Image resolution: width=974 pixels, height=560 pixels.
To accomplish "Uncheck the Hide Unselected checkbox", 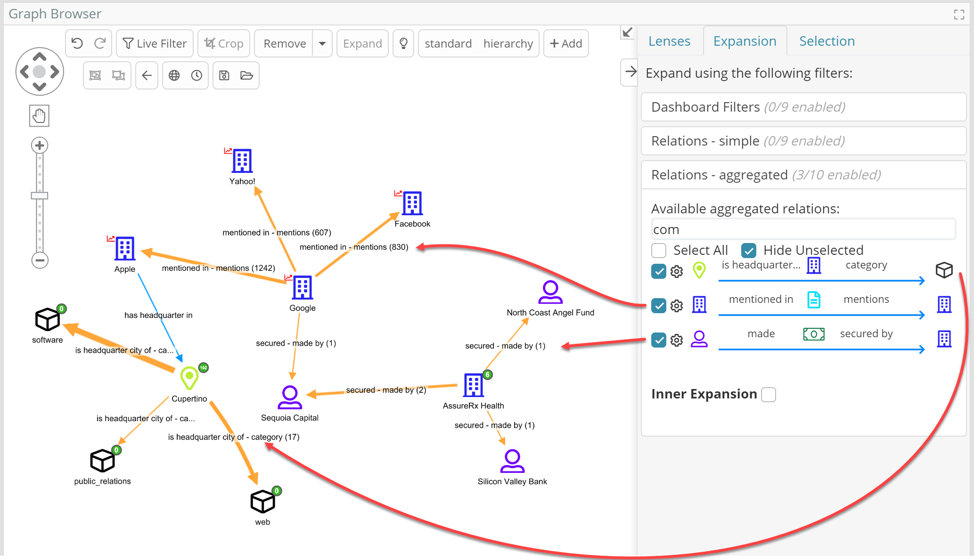I will pos(749,250).
